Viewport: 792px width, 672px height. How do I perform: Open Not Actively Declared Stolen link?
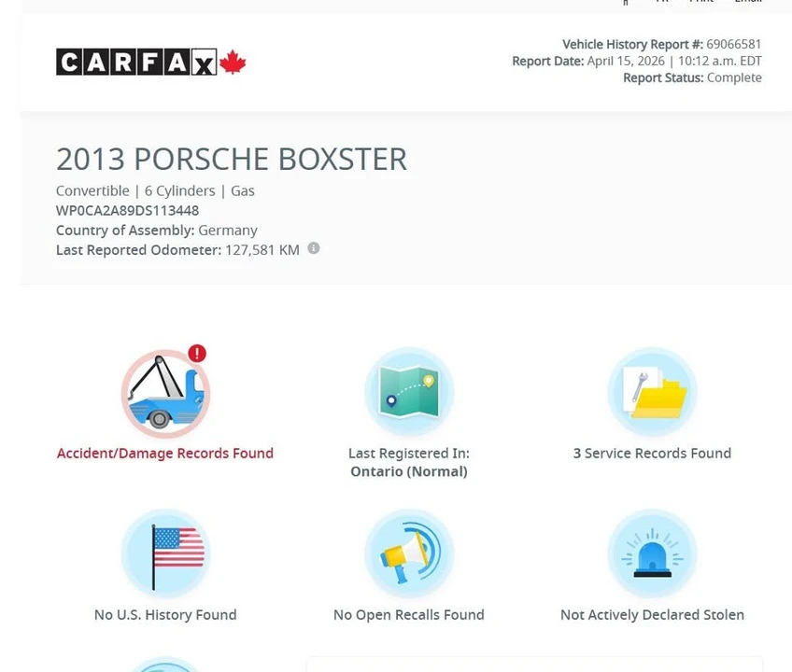652,615
